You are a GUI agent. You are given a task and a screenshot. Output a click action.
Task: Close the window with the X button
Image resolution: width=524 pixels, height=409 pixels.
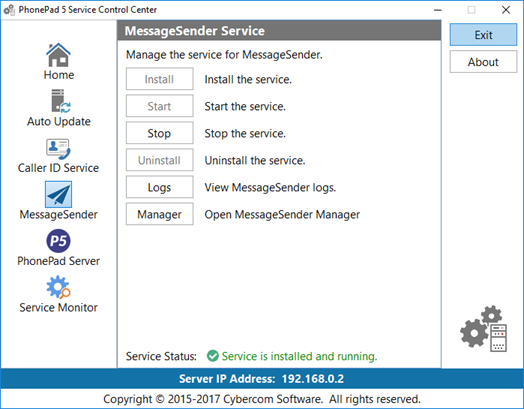pyautogui.click(x=506, y=10)
